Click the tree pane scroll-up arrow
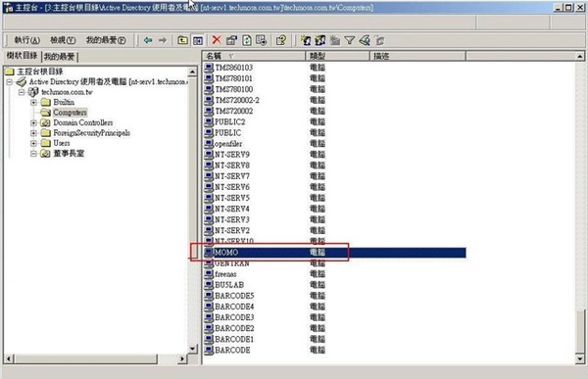This screenshot has height=379, width=588. point(192,71)
